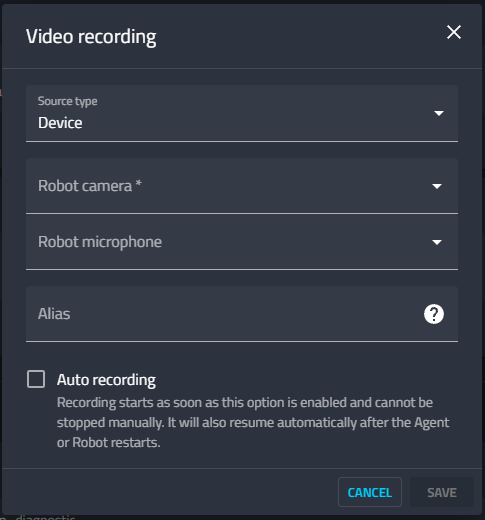Image resolution: width=485 pixels, height=520 pixels.
Task: Toggle Auto recording via its label text
Action: point(106,380)
